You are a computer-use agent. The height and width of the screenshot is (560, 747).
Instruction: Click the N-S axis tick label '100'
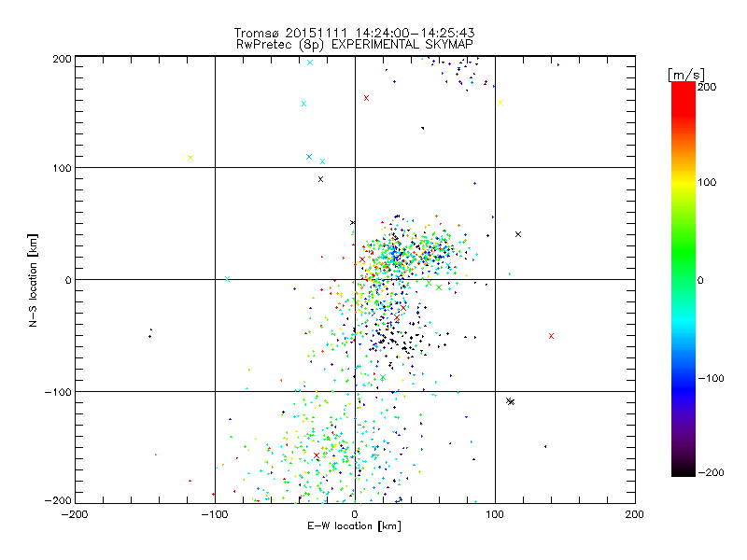pyautogui.click(x=62, y=168)
